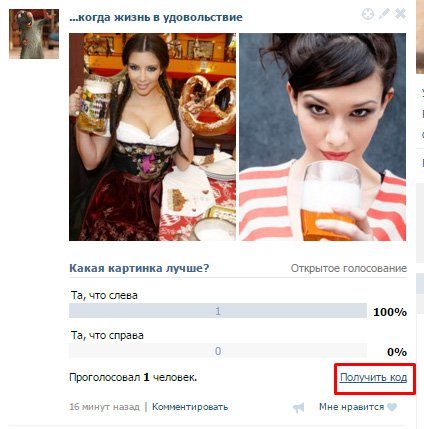Click the 'Получить код' link

373,377
